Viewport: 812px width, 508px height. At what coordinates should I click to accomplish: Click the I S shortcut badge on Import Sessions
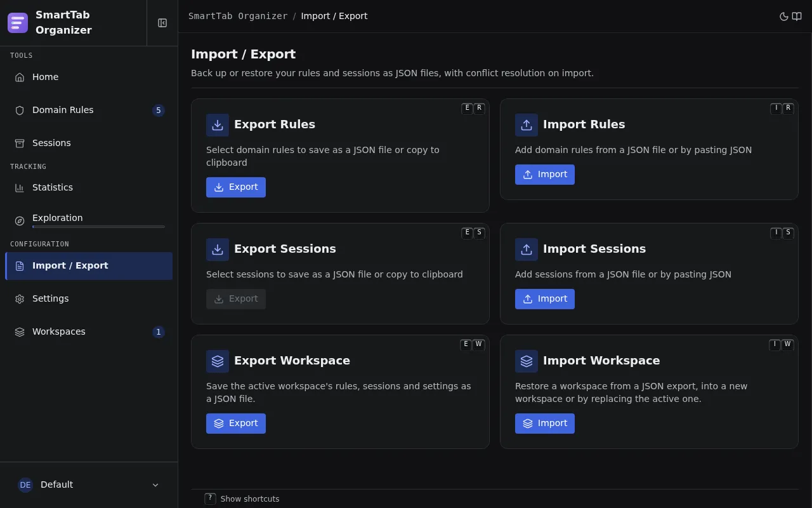[782, 233]
